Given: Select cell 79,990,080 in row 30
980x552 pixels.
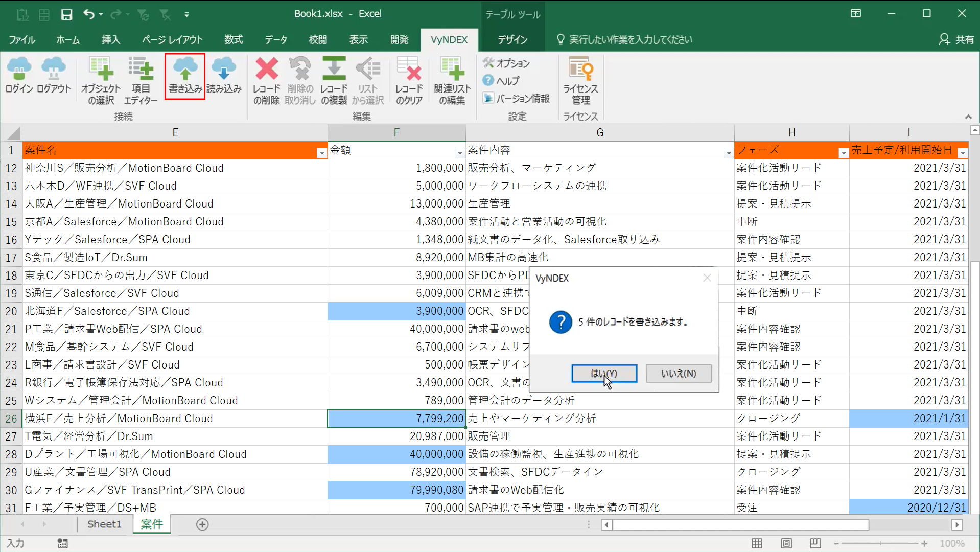Looking at the screenshot, I should pyautogui.click(x=396, y=490).
